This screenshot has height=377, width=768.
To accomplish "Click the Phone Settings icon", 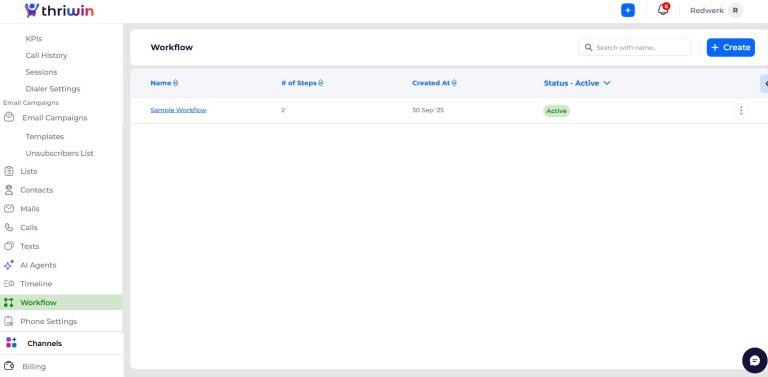I will click(x=9, y=321).
